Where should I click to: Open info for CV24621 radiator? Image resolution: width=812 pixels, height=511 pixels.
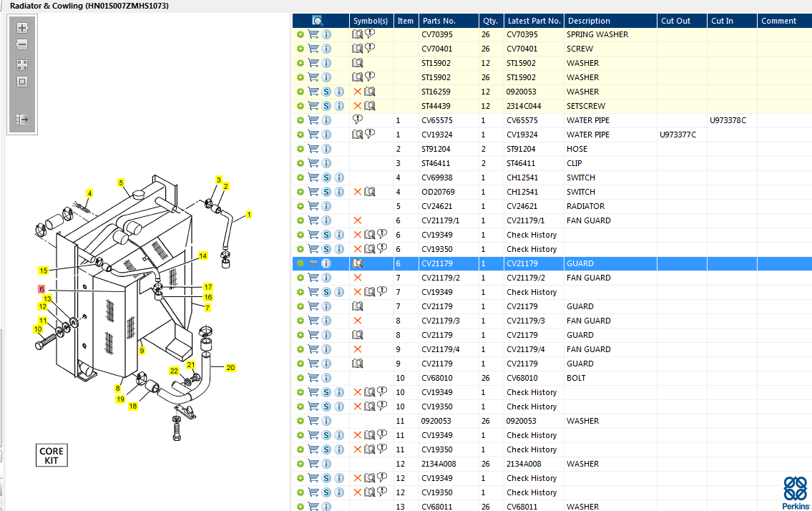pyautogui.click(x=326, y=206)
